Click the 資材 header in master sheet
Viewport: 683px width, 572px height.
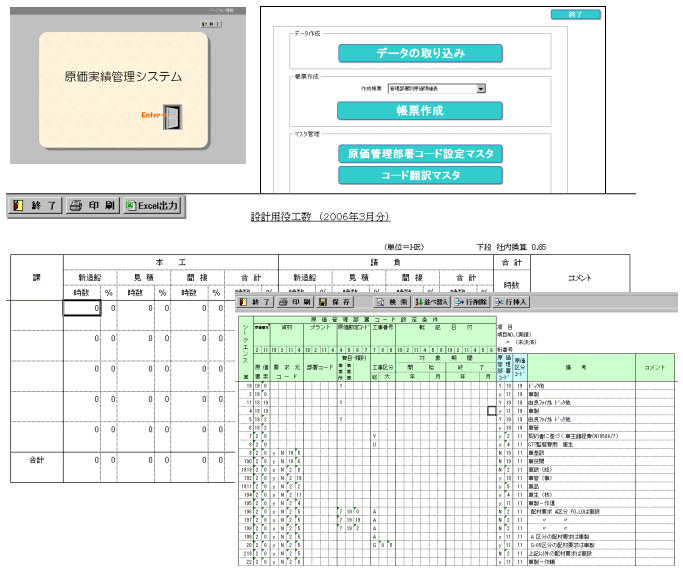(287, 327)
